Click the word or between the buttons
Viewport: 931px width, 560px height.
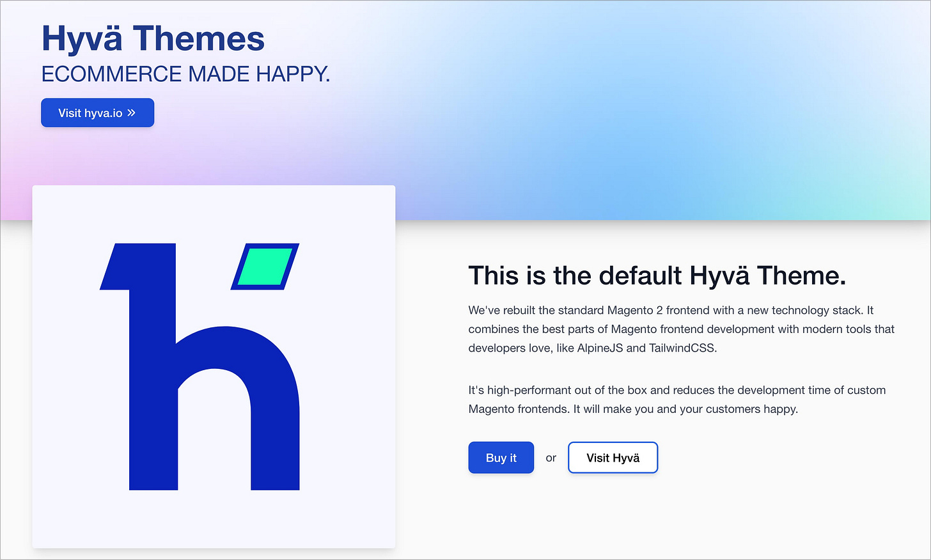[x=551, y=458]
